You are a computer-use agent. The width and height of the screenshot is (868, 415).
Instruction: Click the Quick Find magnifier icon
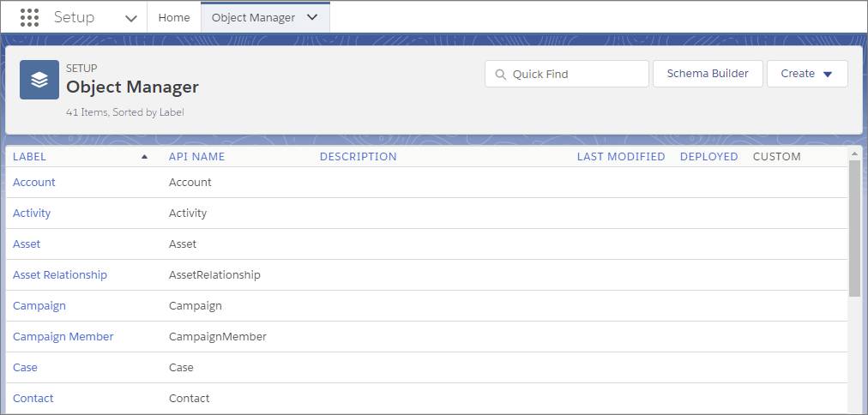[x=500, y=74]
